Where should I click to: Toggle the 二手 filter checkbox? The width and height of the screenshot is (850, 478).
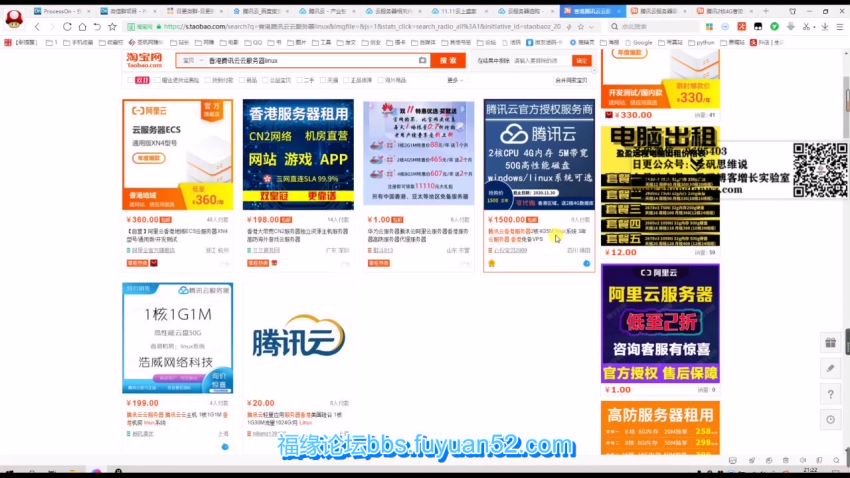[299, 80]
